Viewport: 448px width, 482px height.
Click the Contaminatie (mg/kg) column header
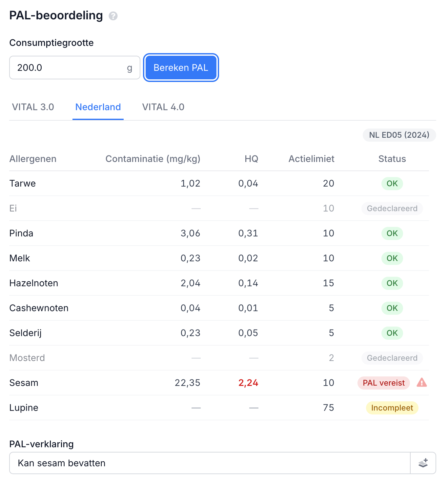[x=153, y=159]
